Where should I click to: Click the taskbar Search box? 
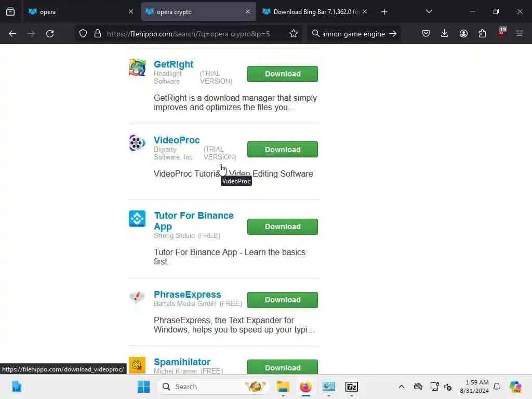pyautogui.click(x=213, y=387)
